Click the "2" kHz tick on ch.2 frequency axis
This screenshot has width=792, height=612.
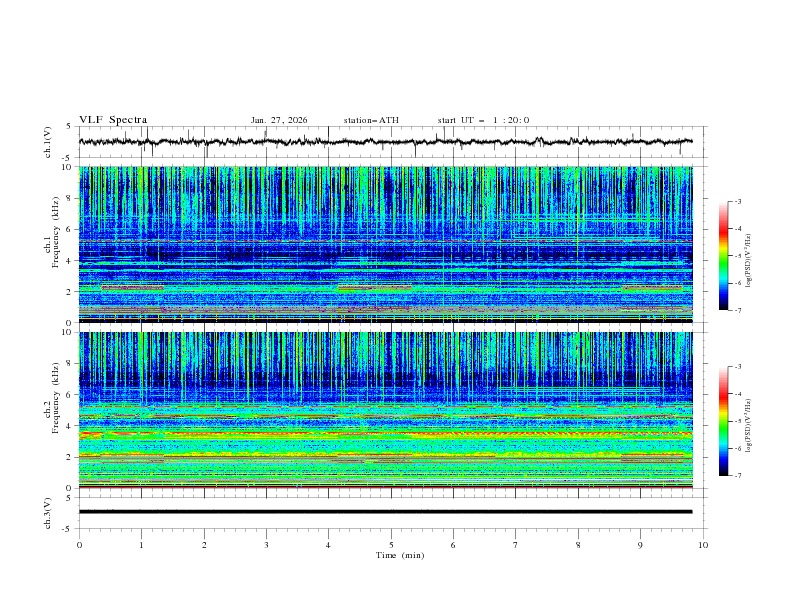point(69,457)
